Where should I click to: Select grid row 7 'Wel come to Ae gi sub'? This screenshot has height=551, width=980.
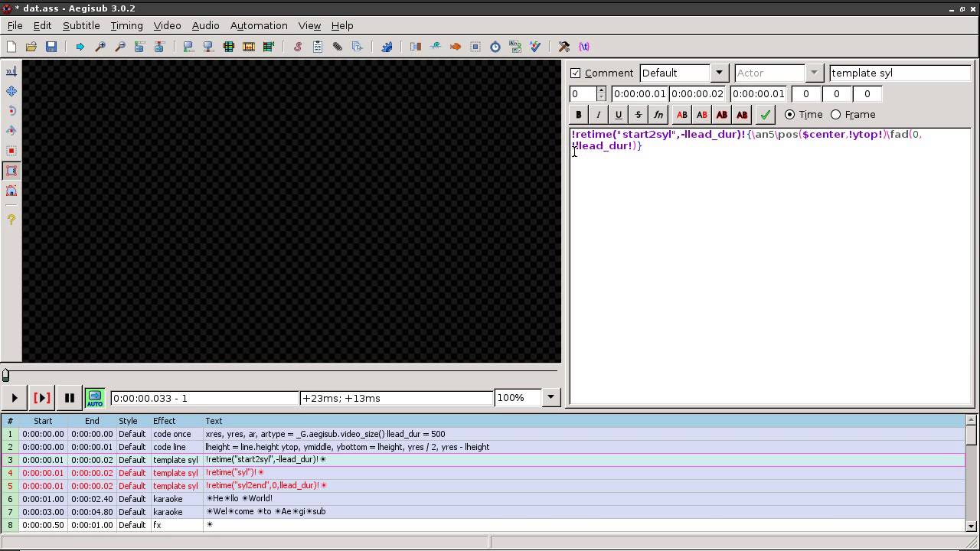[x=483, y=512]
